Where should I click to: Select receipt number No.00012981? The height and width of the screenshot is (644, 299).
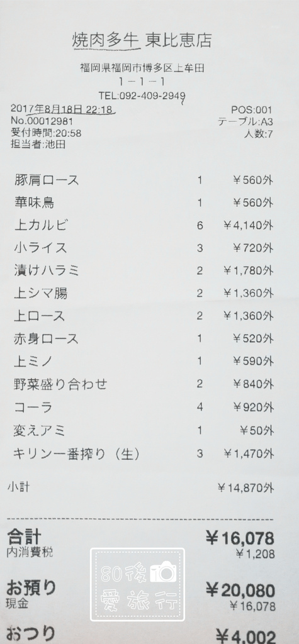coord(42,121)
